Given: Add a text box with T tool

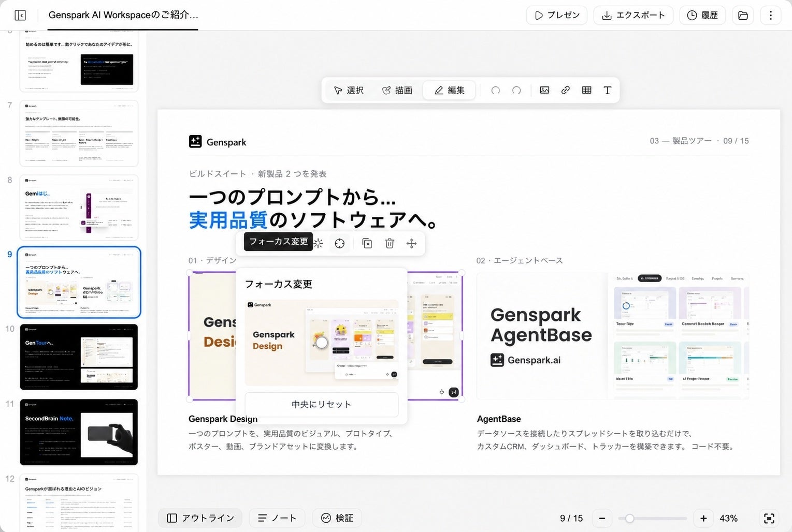Looking at the screenshot, I should coord(608,90).
